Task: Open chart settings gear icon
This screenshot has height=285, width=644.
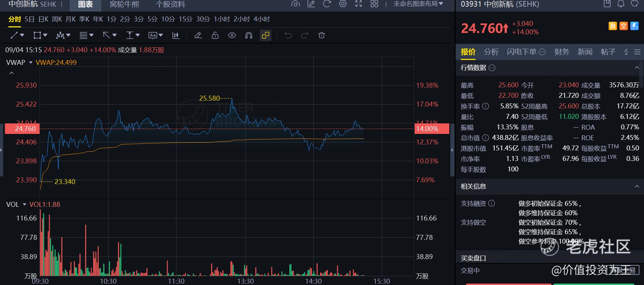Action: [343, 4]
